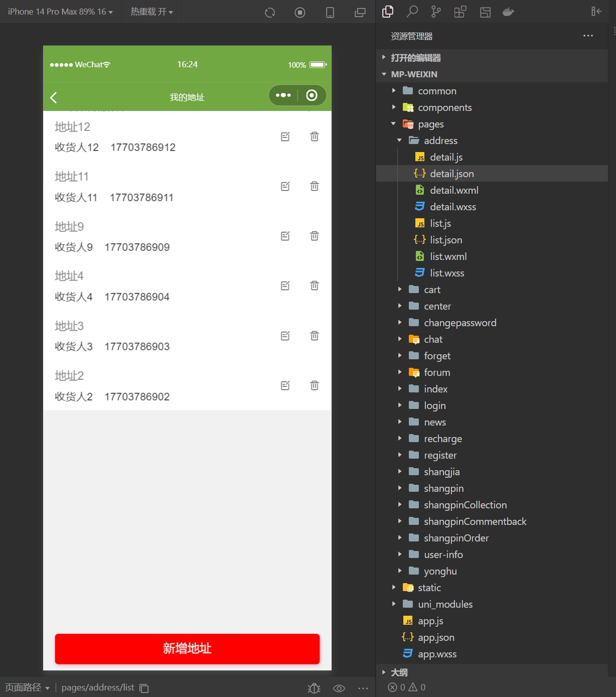Click the mini program capsule close circle

(312, 95)
